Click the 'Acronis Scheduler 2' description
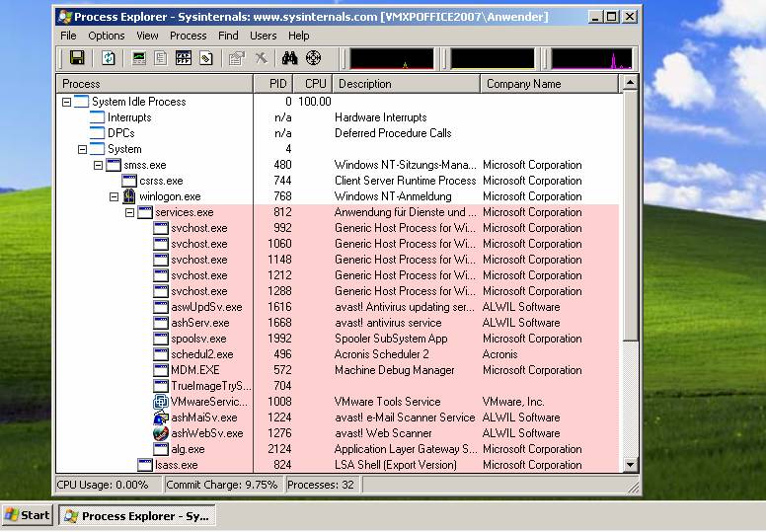 click(x=382, y=354)
